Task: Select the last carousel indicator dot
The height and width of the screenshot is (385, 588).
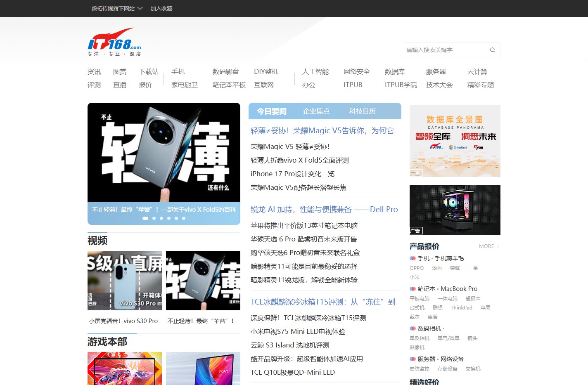Action: point(184,218)
